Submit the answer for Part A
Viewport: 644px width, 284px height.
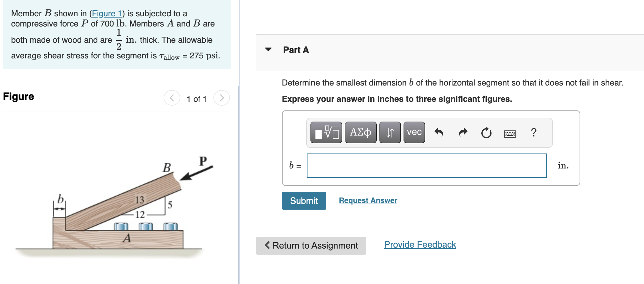point(303,200)
